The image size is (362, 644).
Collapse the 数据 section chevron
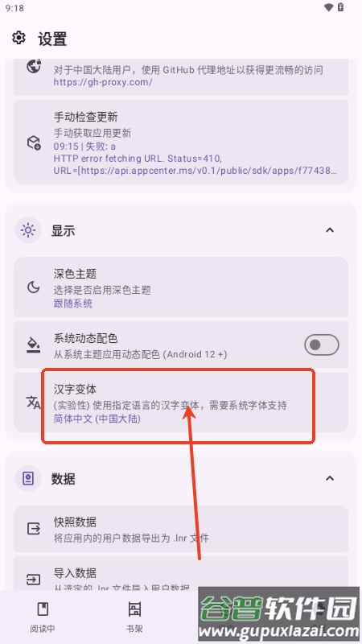[x=330, y=478]
